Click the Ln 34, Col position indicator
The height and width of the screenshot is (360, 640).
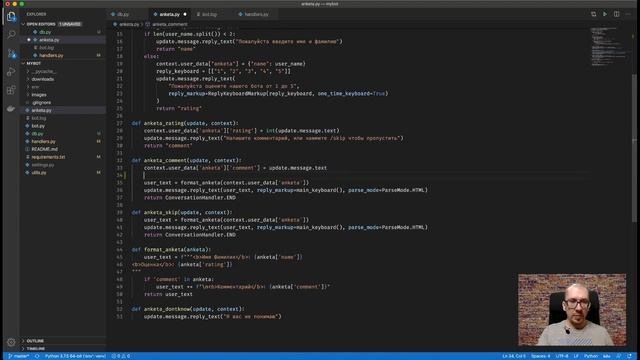(x=514, y=356)
